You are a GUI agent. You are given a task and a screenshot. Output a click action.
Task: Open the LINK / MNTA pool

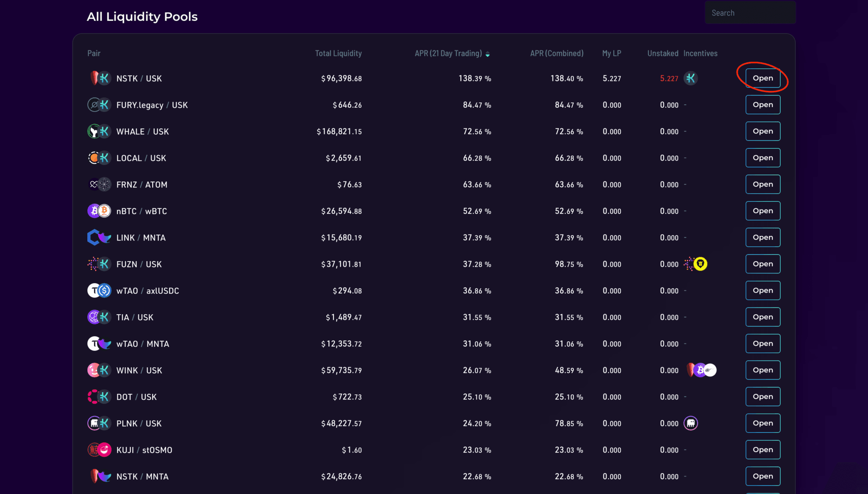pos(763,237)
